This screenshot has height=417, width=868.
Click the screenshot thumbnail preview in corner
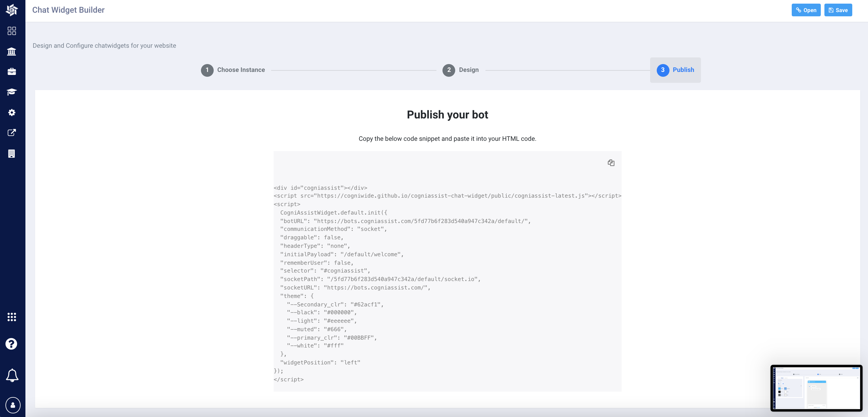816,388
